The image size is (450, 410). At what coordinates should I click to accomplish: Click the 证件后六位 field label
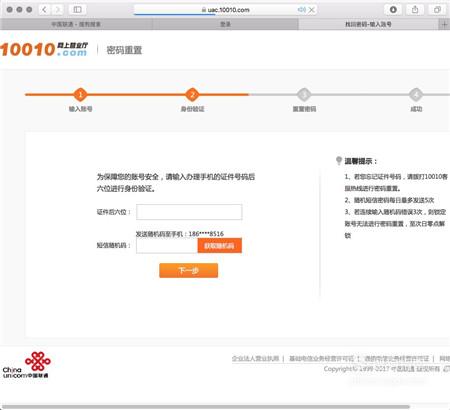(114, 212)
